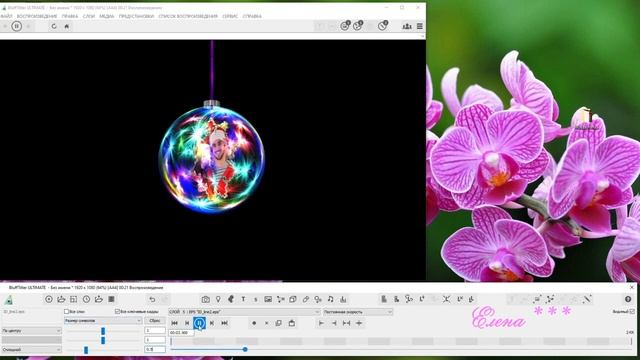
Task: Add a light layer with bulb icon
Action: [x=218, y=299]
